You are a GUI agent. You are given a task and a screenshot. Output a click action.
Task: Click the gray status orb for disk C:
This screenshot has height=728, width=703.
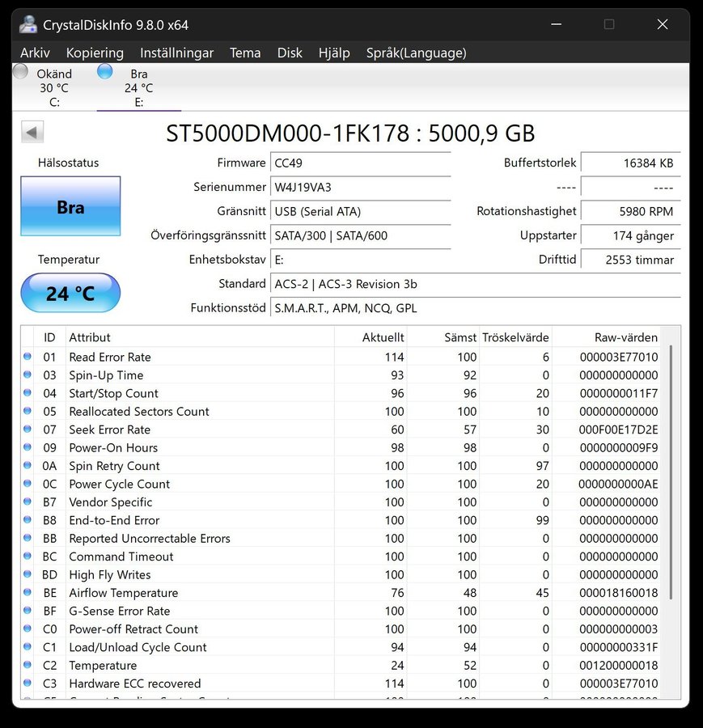click(20, 71)
